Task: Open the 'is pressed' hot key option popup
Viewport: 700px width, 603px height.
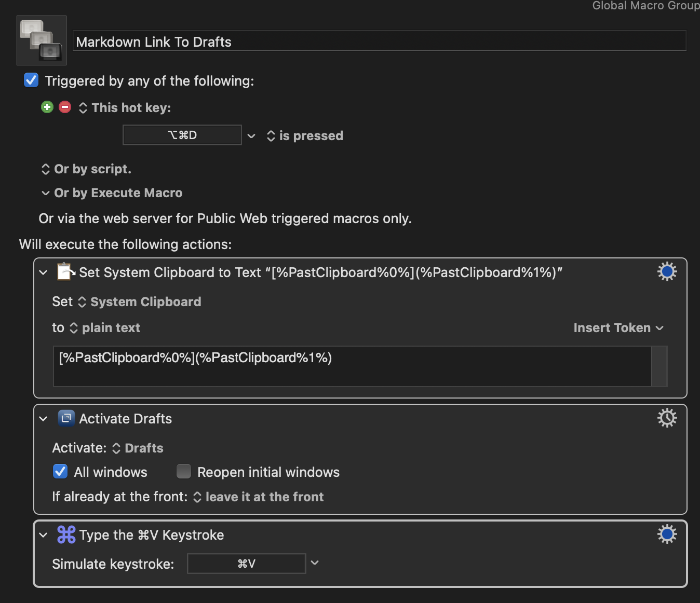Action: tap(305, 136)
